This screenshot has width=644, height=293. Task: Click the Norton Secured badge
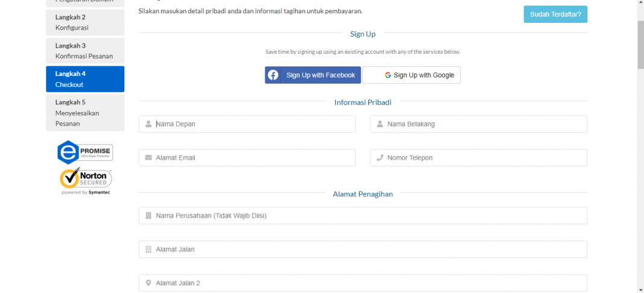(x=86, y=181)
